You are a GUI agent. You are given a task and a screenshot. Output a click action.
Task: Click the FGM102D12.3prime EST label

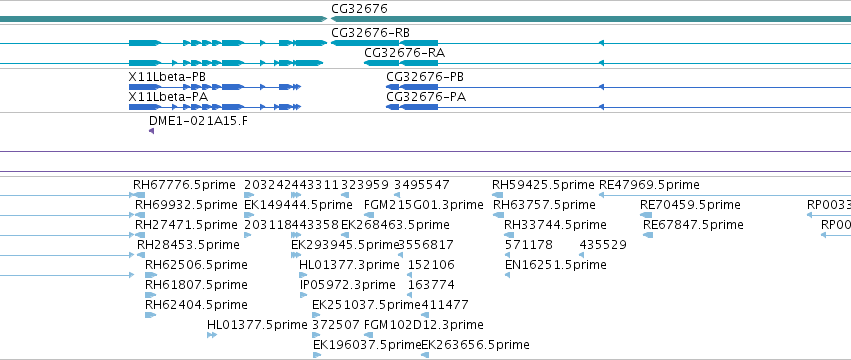tap(423, 325)
